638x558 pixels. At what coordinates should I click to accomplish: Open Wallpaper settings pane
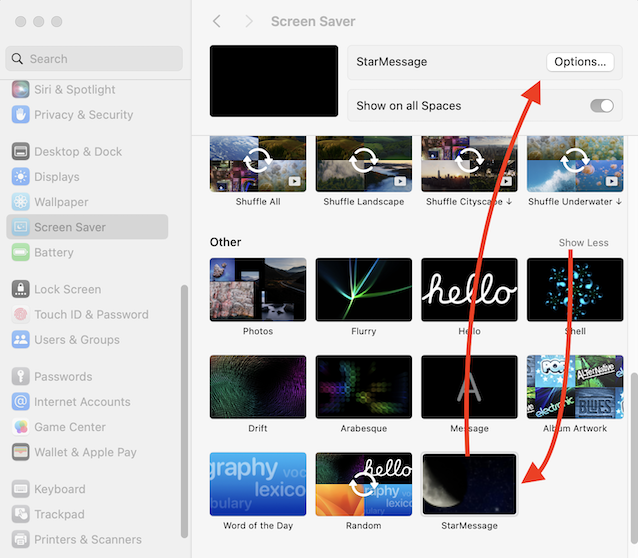coord(61,202)
